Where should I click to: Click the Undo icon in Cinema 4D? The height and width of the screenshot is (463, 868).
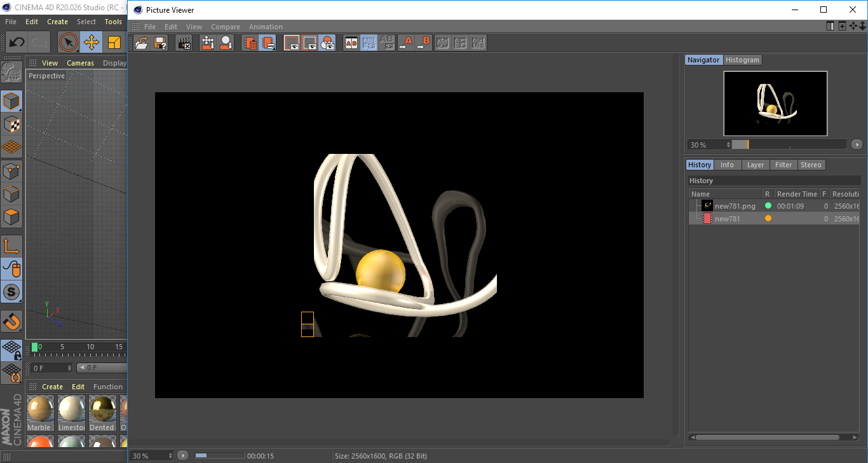click(16, 42)
